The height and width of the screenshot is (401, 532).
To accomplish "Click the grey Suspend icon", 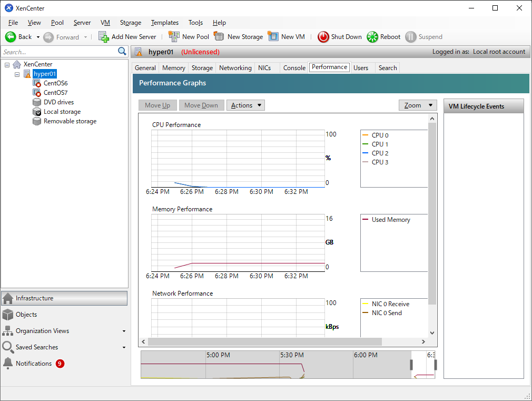I will (x=410, y=37).
